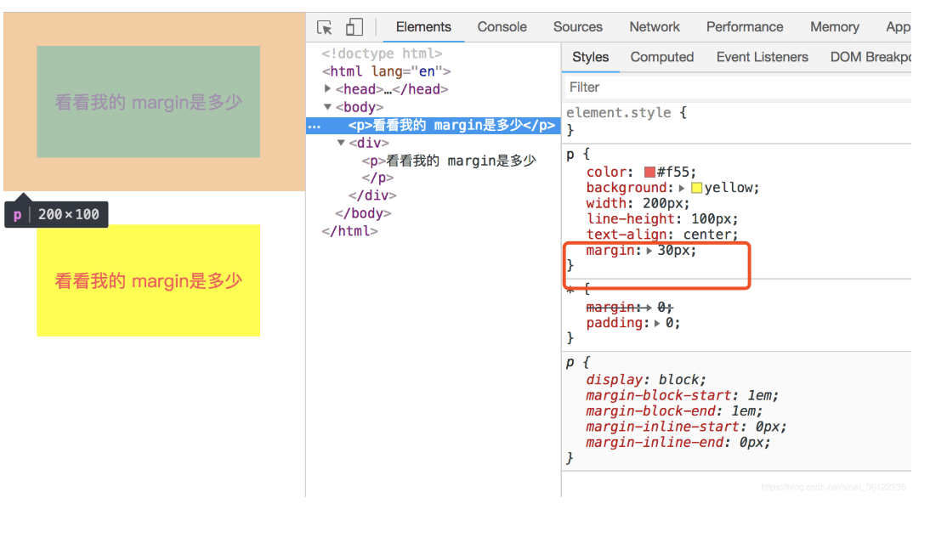The height and width of the screenshot is (560, 930).
Task: Click the green highlighted paragraph on page
Action: pos(148,102)
